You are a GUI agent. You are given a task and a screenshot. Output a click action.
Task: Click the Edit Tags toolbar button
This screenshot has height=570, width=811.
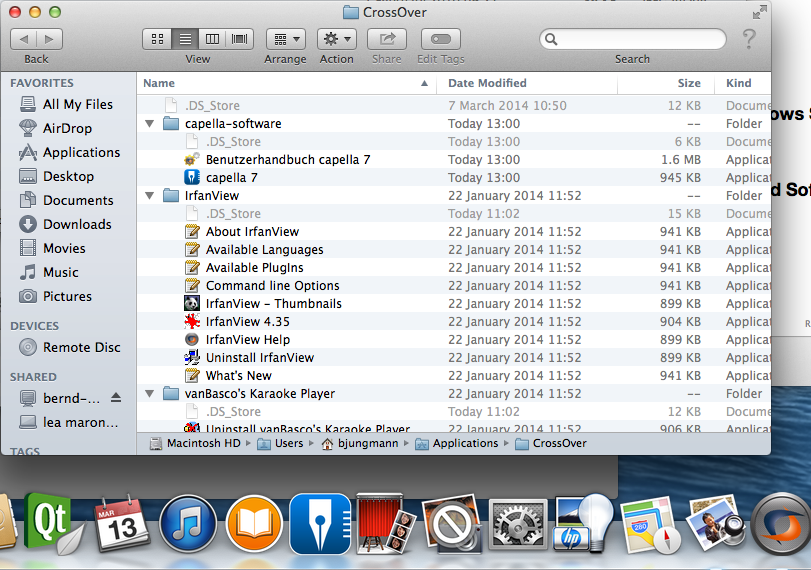tap(441, 39)
